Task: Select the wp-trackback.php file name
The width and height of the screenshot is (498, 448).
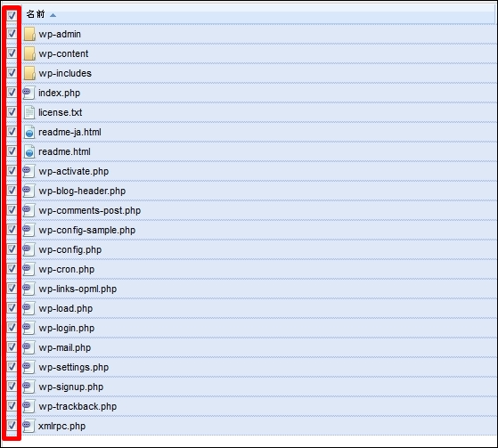Action: click(x=78, y=407)
